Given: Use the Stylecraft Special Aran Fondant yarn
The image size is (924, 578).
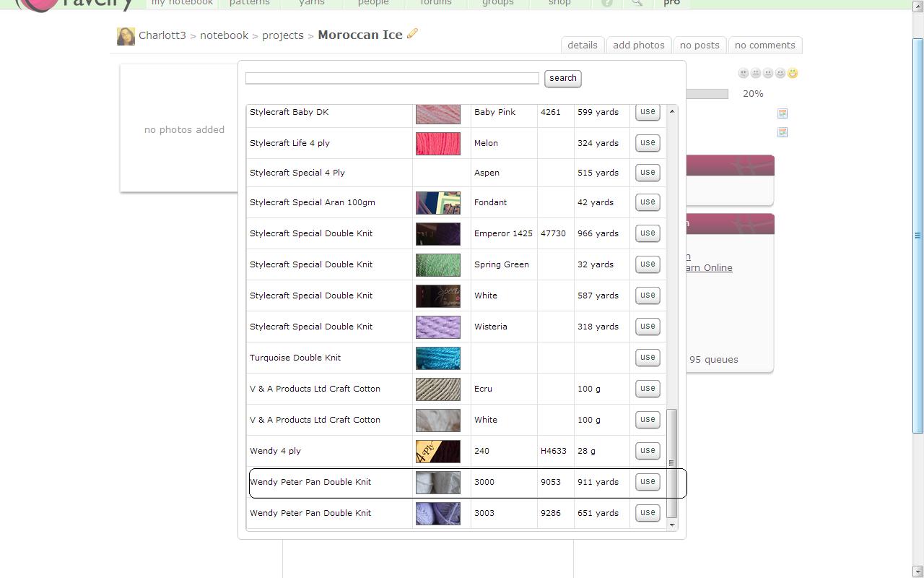Looking at the screenshot, I should pos(648,202).
